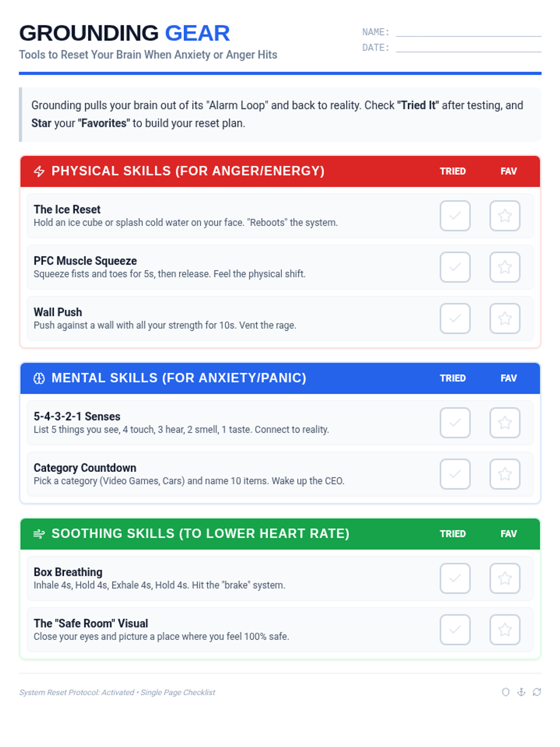This screenshot has height=747, width=560.
Task: Star The Ice Reset as favorite
Action: tap(504, 216)
